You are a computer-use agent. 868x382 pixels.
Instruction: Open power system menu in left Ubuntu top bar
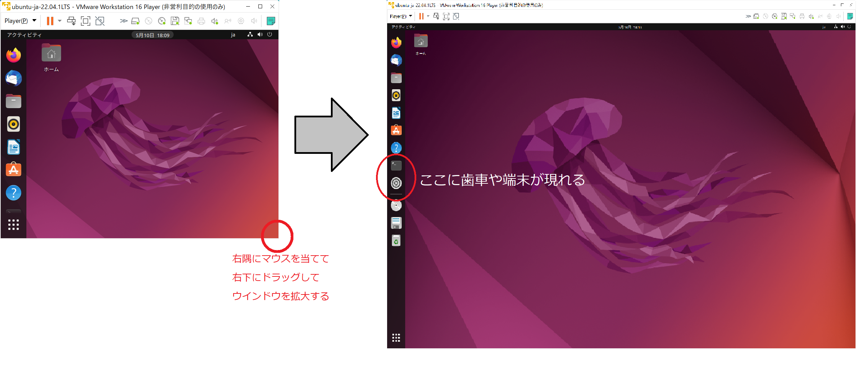[269, 34]
